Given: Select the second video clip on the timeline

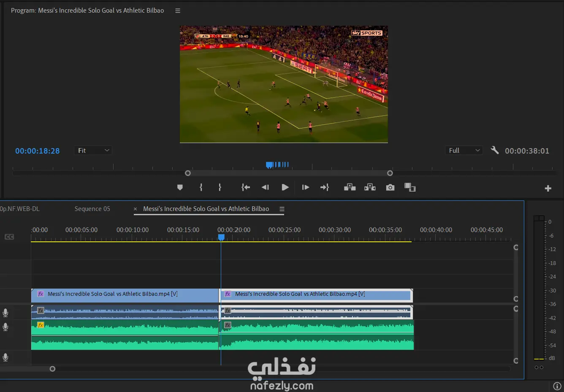Looking at the screenshot, I should (x=316, y=295).
